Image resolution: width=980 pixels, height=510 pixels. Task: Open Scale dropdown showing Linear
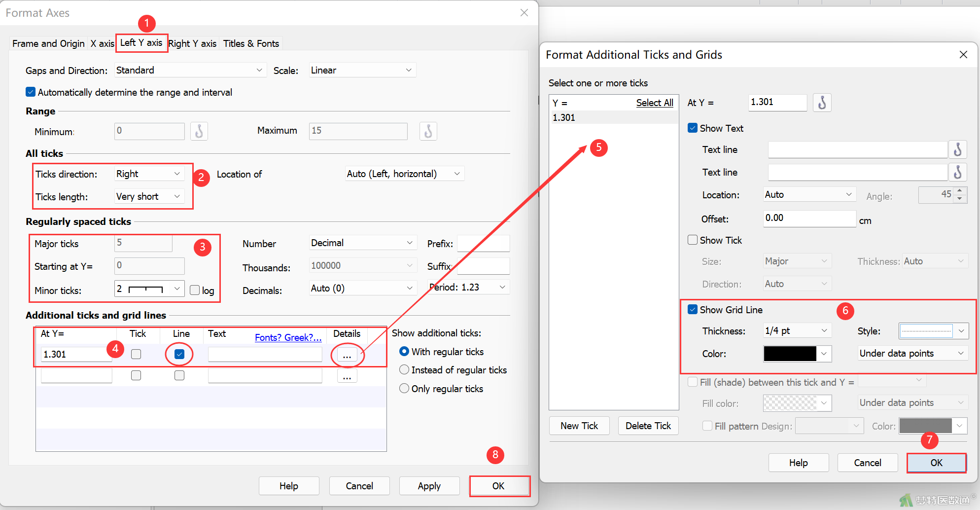coord(362,70)
